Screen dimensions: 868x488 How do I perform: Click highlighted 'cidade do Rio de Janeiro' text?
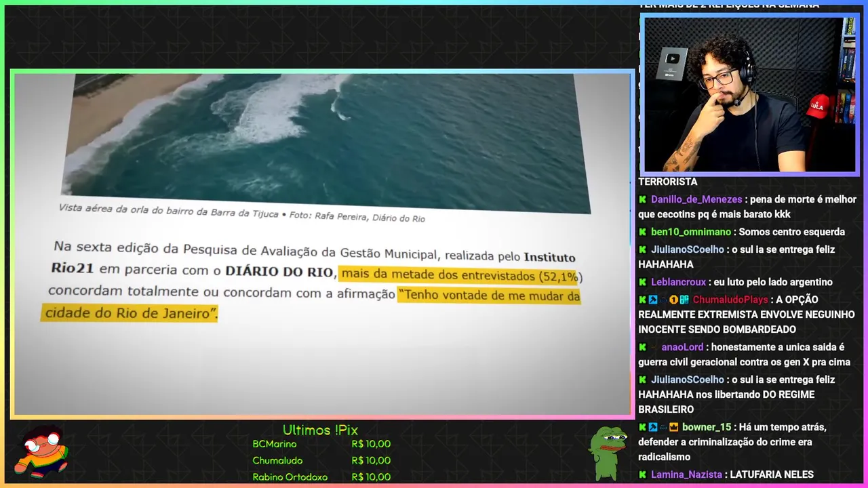point(130,312)
